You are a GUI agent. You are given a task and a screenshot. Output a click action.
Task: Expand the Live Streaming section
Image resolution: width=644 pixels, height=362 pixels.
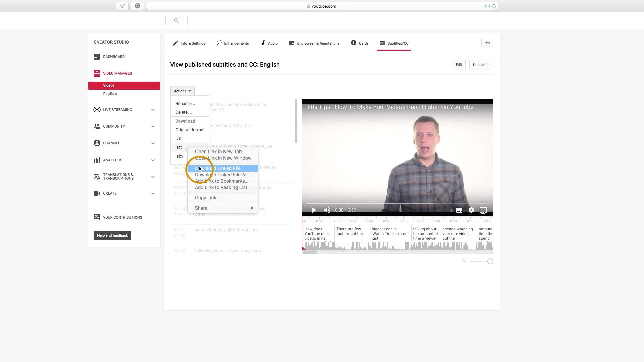coord(153,110)
